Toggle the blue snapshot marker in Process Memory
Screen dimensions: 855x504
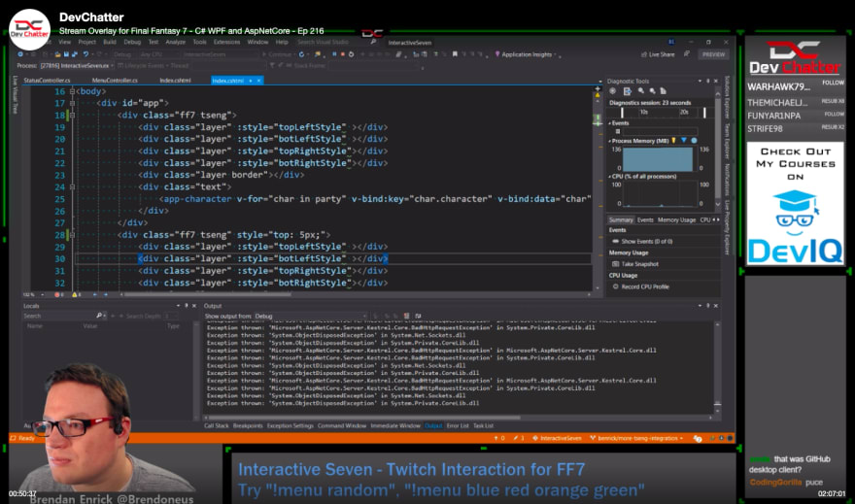click(684, 141)
